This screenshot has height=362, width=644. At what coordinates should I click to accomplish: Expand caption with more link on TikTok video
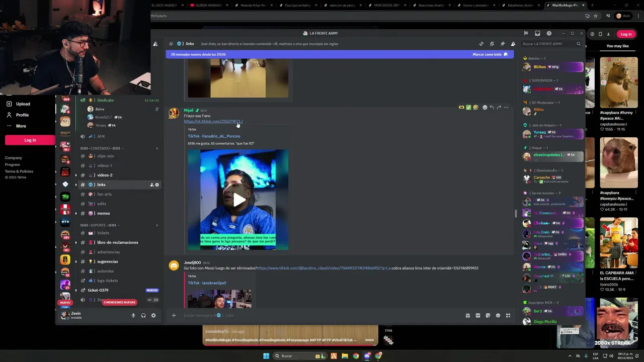point(369,340)
